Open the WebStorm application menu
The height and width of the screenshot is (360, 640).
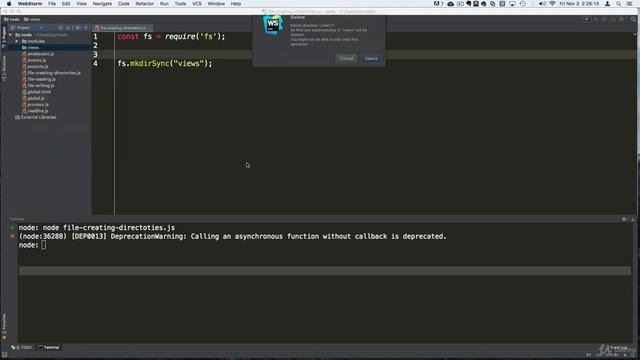(x=30, y=4)
